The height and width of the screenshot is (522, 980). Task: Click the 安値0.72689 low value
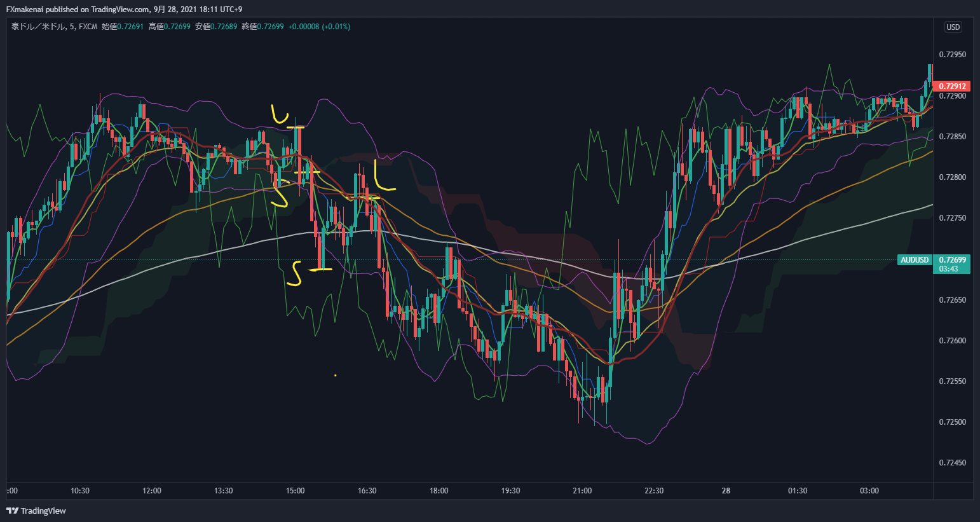[216, 27]
